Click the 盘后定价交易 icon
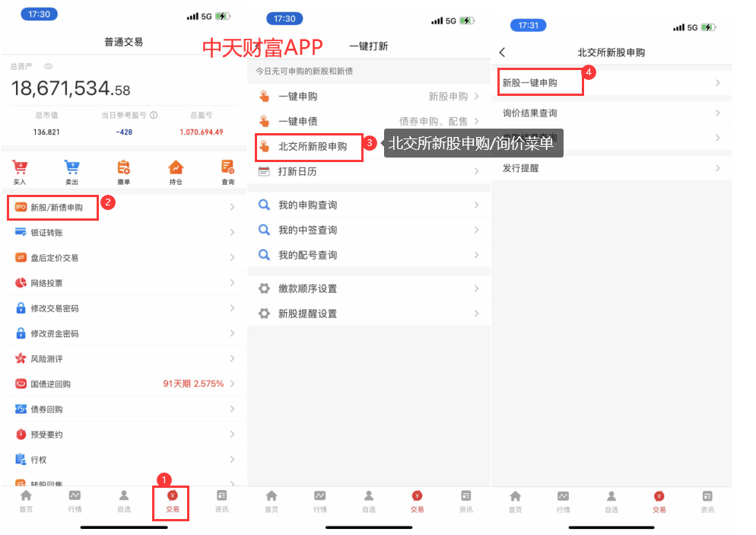 pos(21,258)
